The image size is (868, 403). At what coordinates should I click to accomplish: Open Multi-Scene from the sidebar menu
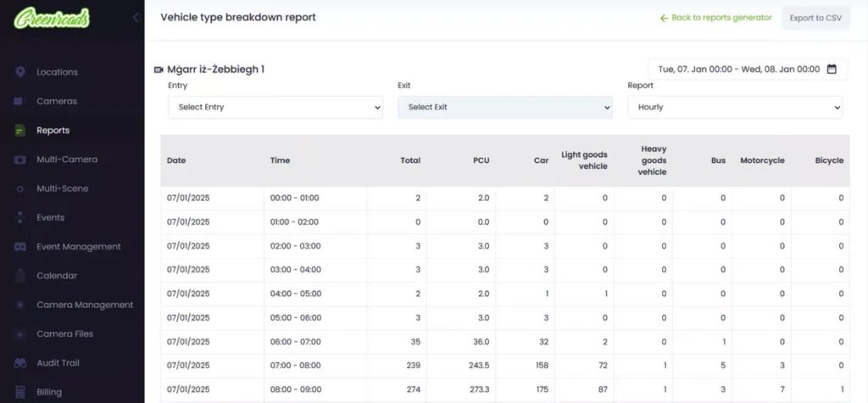click(63, 188)
